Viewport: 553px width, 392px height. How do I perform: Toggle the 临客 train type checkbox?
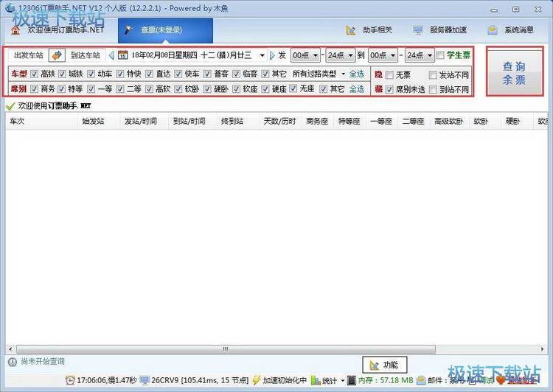[236, 74]
